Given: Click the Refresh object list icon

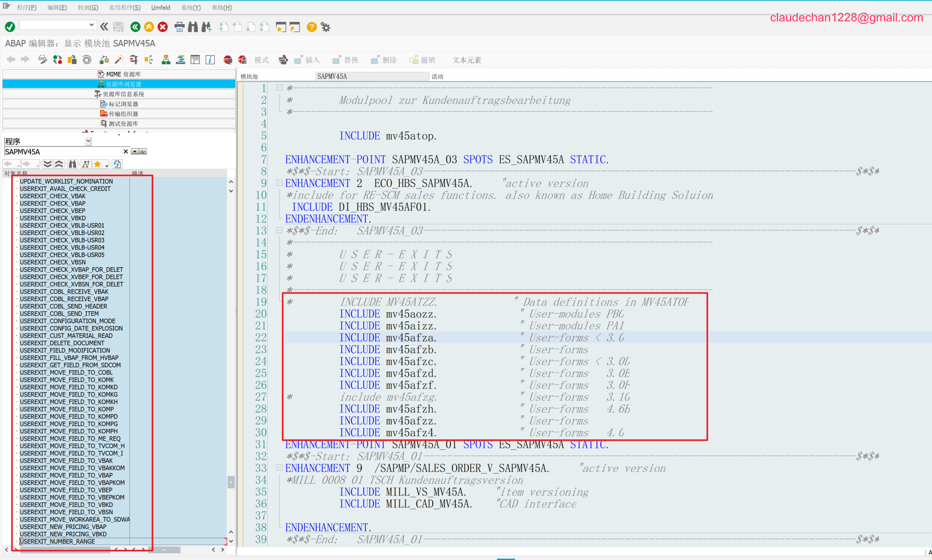Looking at the screenshot, I should (x=117, y=164).
